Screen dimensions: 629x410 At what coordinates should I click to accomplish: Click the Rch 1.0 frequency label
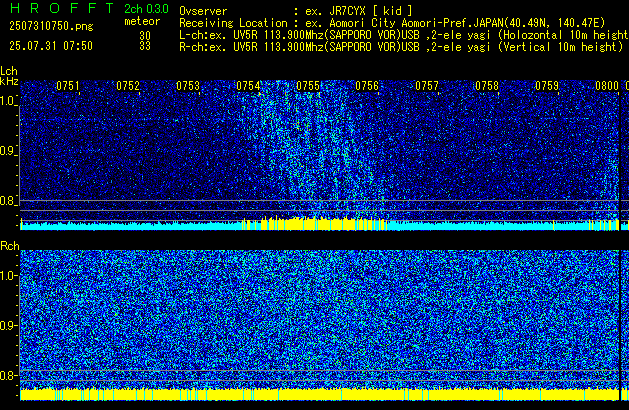coord(8,276)
